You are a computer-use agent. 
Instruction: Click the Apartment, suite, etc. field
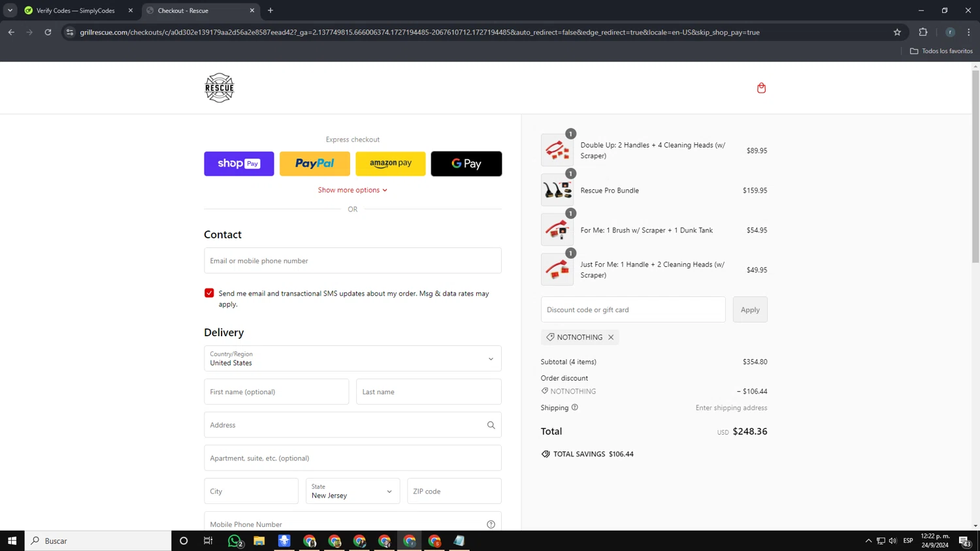353,458
